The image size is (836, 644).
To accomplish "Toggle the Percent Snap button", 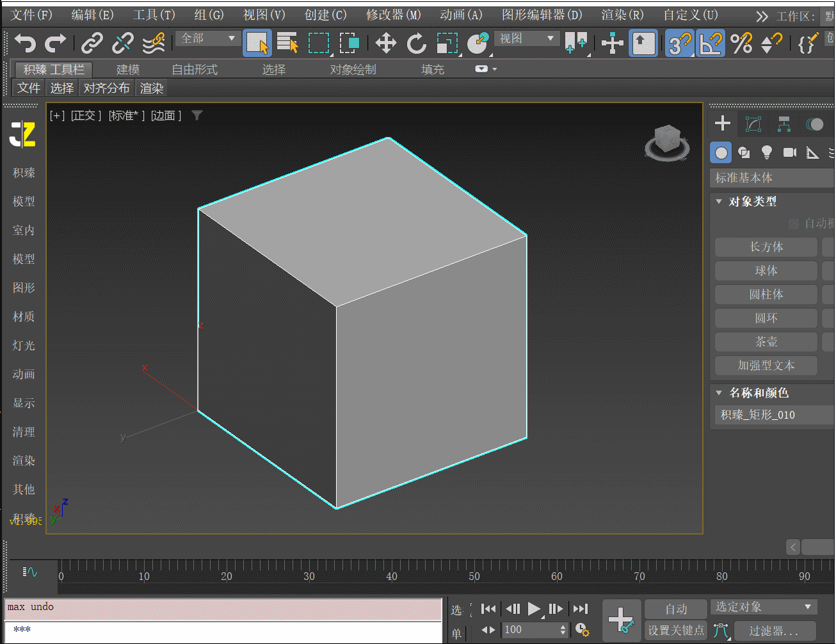I will pos(741,44).
